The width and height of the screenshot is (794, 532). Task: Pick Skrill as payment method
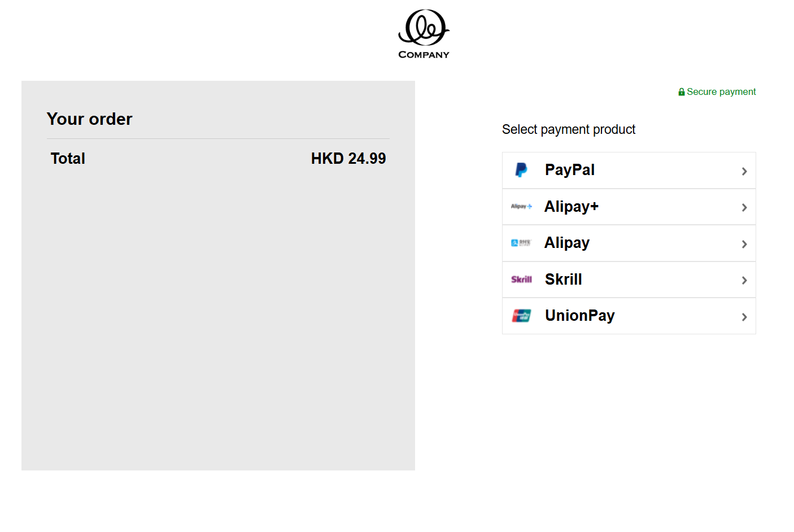point(629,280)
